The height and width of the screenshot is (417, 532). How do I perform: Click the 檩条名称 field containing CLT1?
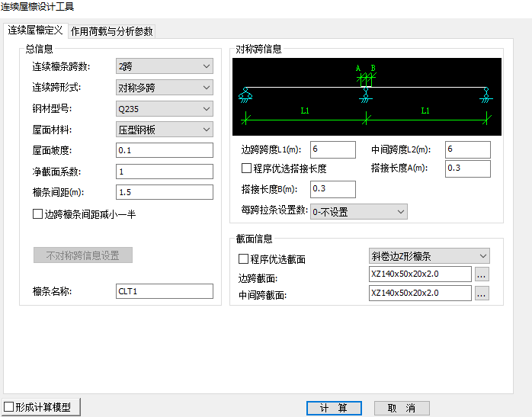tap(165, 291)
